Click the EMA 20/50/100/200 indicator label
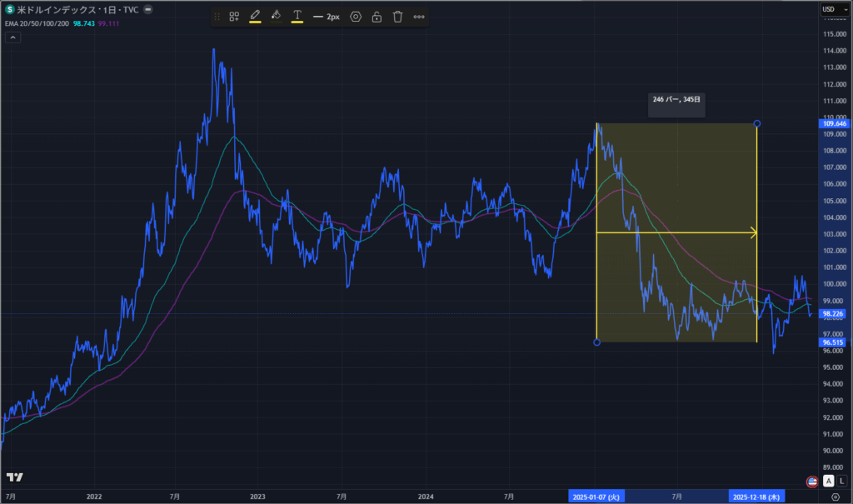The height and width of the screenshot is (504, 853). [36, 23]
